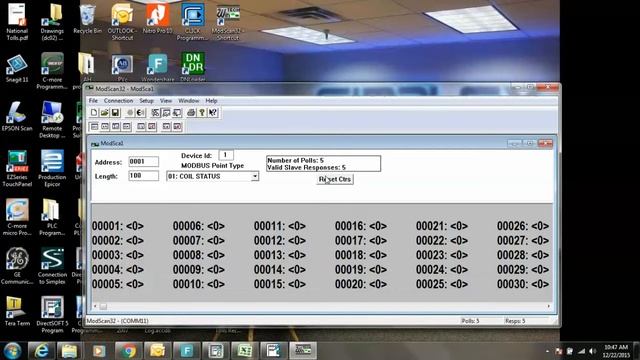The image size is (640, 360).
Task: Set Decimal display format icon
Action: pyautogui.click(x=105, y=127)
